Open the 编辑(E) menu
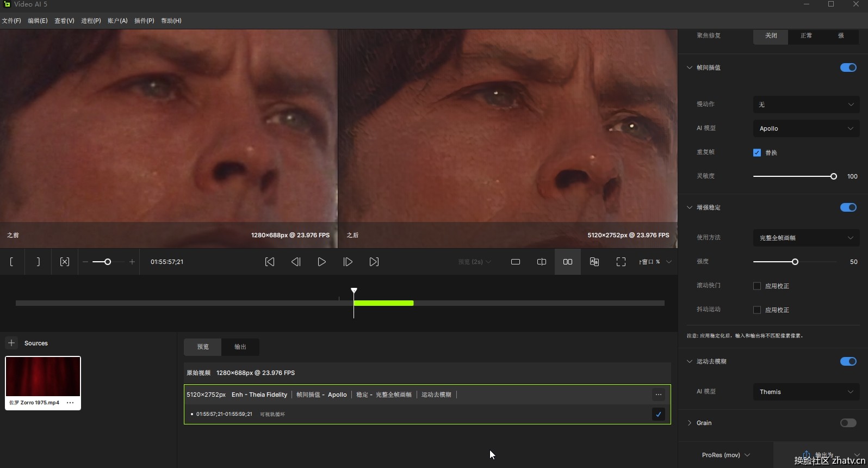 tap(38, 21)
